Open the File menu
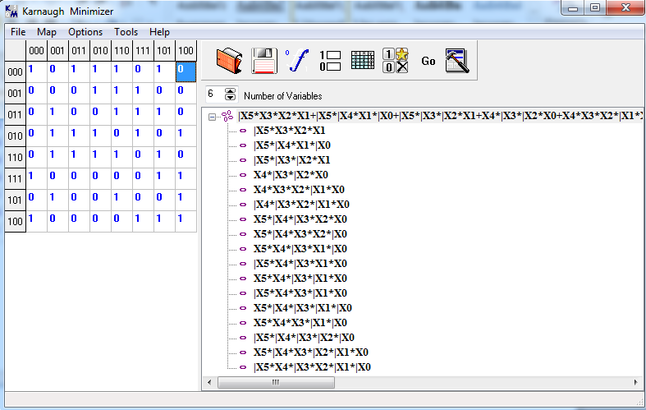Viewport: 646px width, 410px height. click(x=18, y=32)
